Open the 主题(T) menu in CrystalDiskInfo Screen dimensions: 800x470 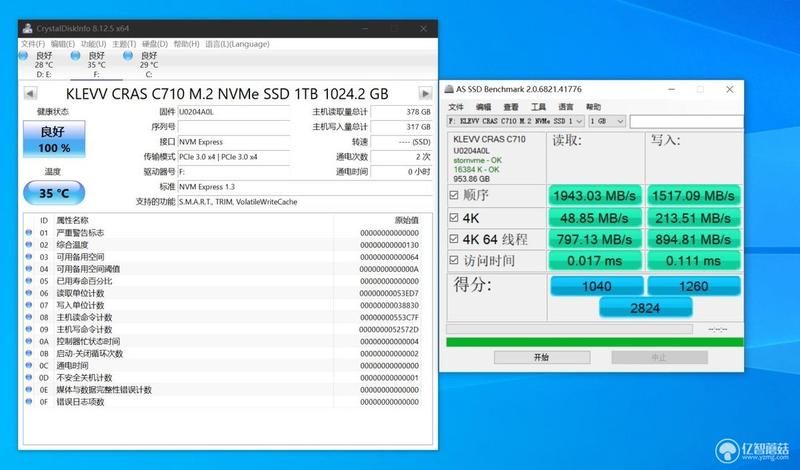coord(124,44)
